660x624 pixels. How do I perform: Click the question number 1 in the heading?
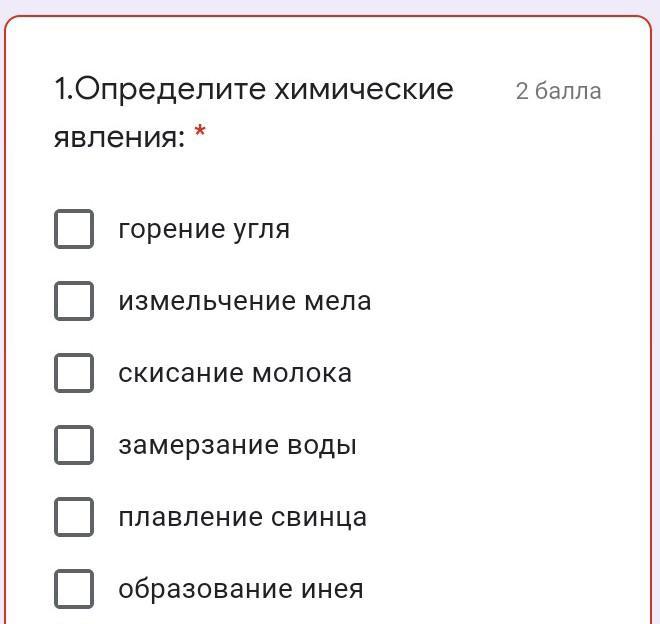[61, 89]
